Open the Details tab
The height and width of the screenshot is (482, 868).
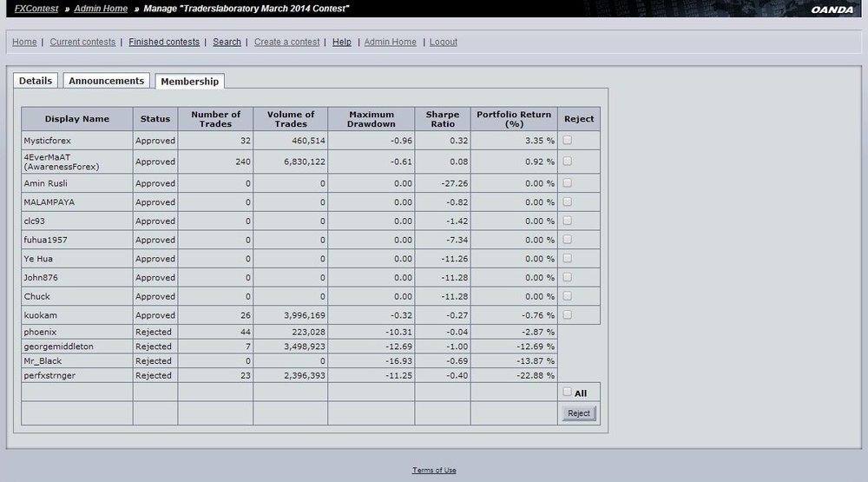point(36,80)
